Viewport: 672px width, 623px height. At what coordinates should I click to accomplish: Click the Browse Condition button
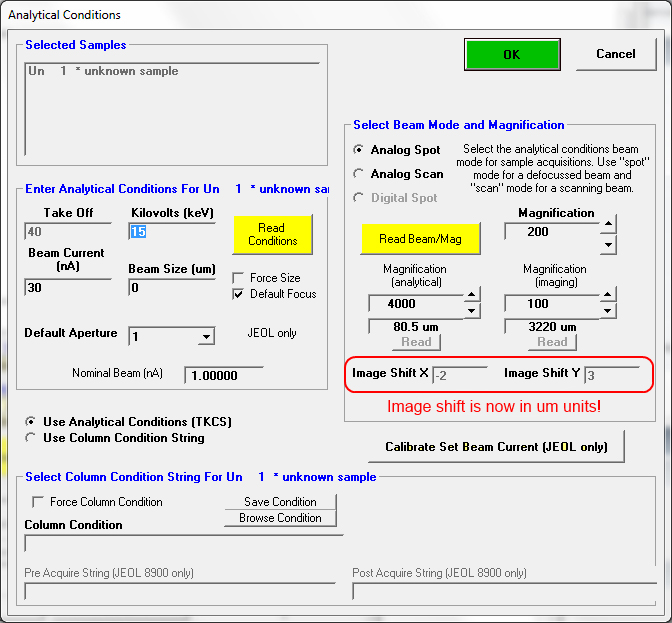coord(280,518)
